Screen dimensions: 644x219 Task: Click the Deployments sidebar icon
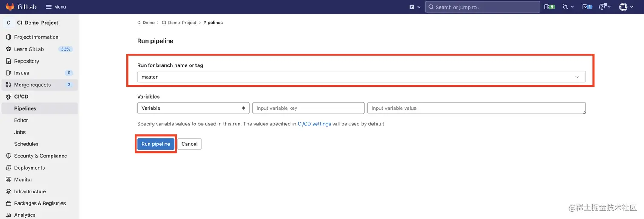(x=9, y=168)
